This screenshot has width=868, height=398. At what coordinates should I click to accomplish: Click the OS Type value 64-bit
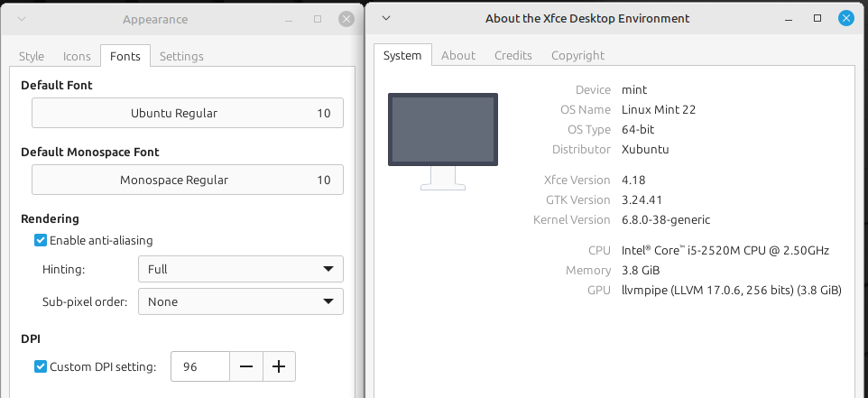(x=638, y=130)
